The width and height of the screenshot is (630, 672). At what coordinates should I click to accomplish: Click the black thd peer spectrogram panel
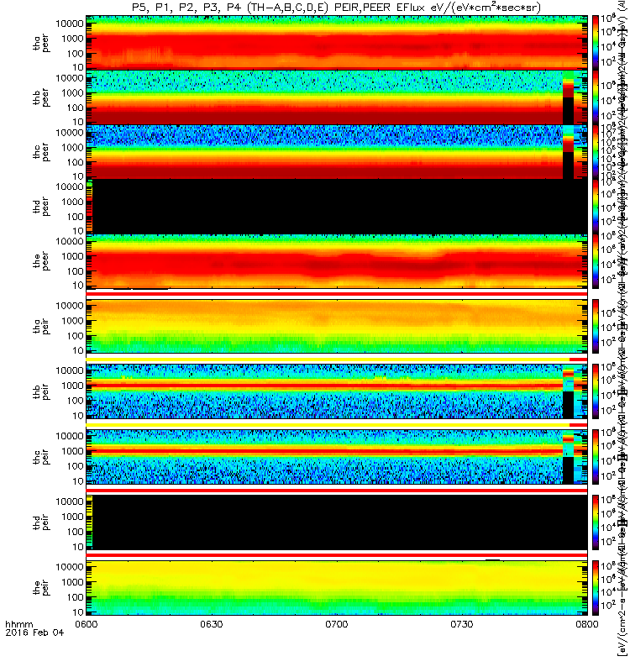point(337,206)
